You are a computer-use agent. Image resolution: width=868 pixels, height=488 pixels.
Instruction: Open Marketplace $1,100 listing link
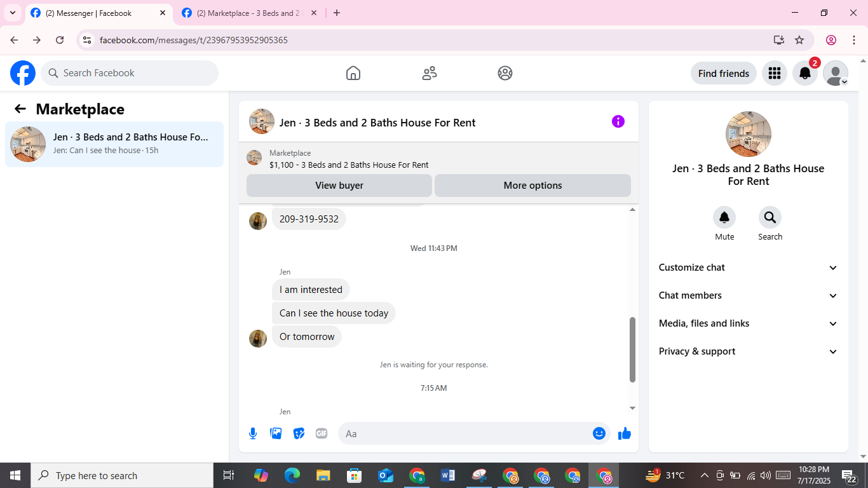point(349,165)
